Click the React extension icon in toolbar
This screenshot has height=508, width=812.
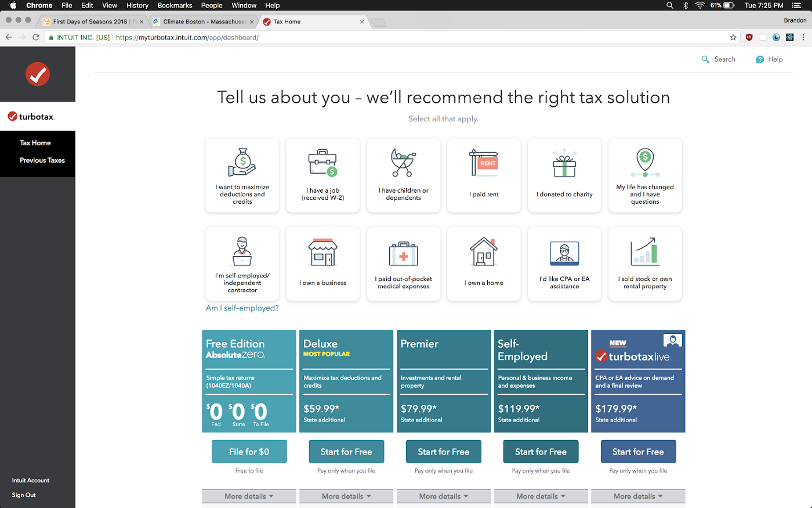click(x=789, y=37)
